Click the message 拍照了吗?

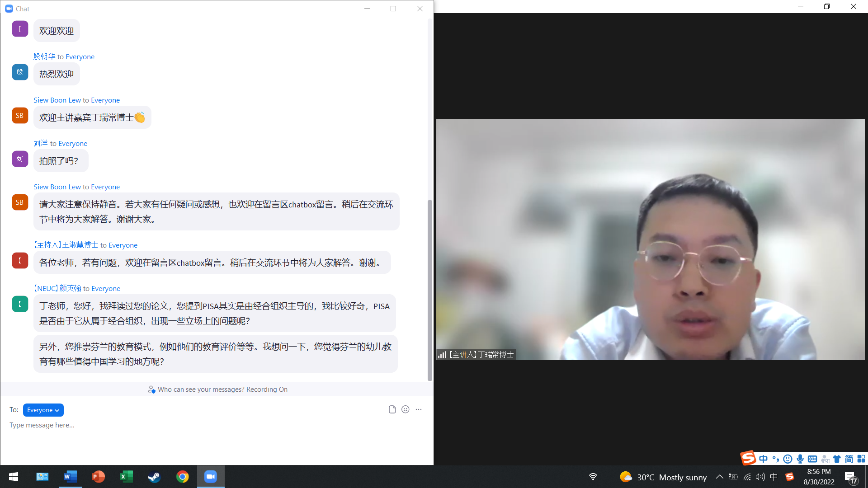point(61,161)
